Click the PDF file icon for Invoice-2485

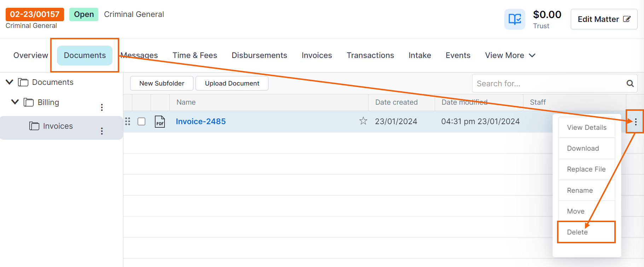[x=160, y=122]
